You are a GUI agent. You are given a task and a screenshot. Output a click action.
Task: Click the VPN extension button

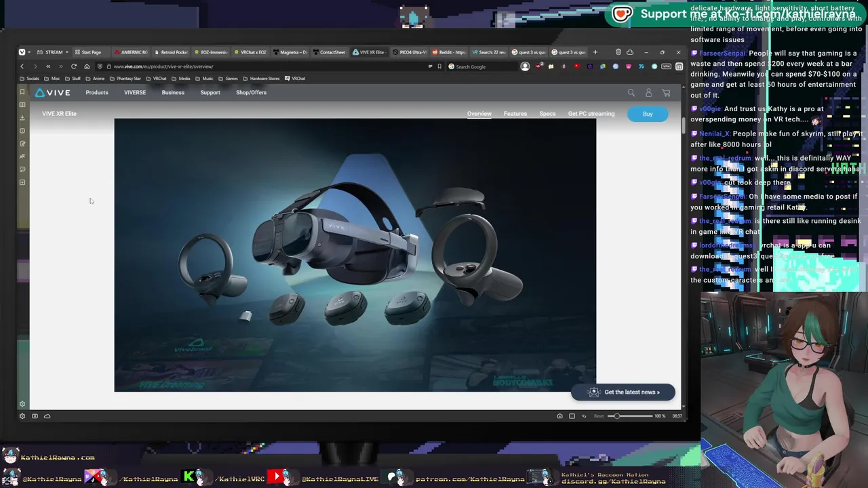tap(667, 66)
